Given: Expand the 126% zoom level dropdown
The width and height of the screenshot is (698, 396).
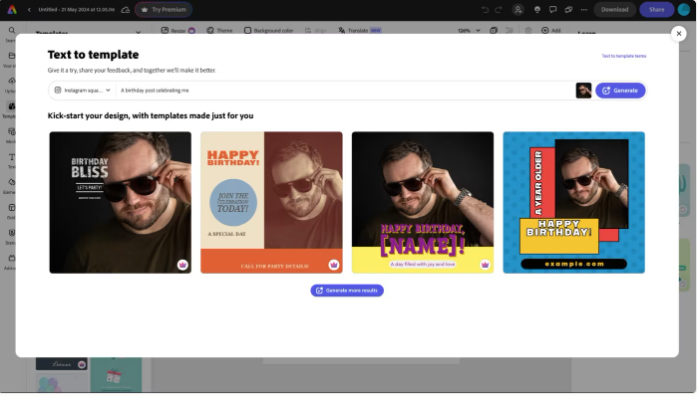Looking at the screenshot, I should (x=469, y=30).
